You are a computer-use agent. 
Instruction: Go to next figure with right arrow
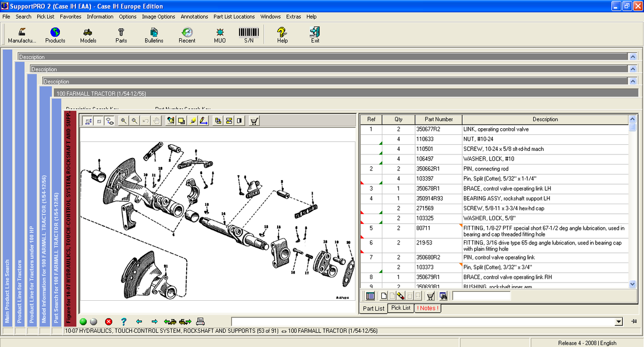coord(154,321)
